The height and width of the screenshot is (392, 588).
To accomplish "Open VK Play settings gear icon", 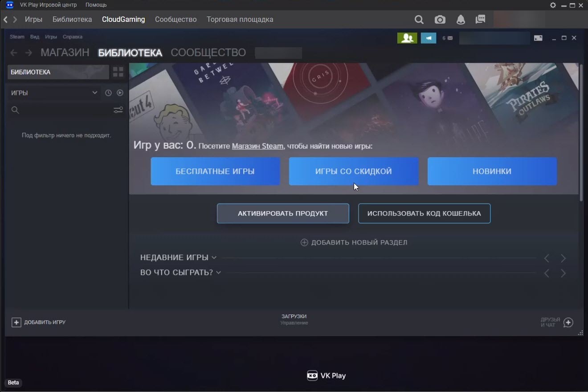I will (x=553, y=5).
